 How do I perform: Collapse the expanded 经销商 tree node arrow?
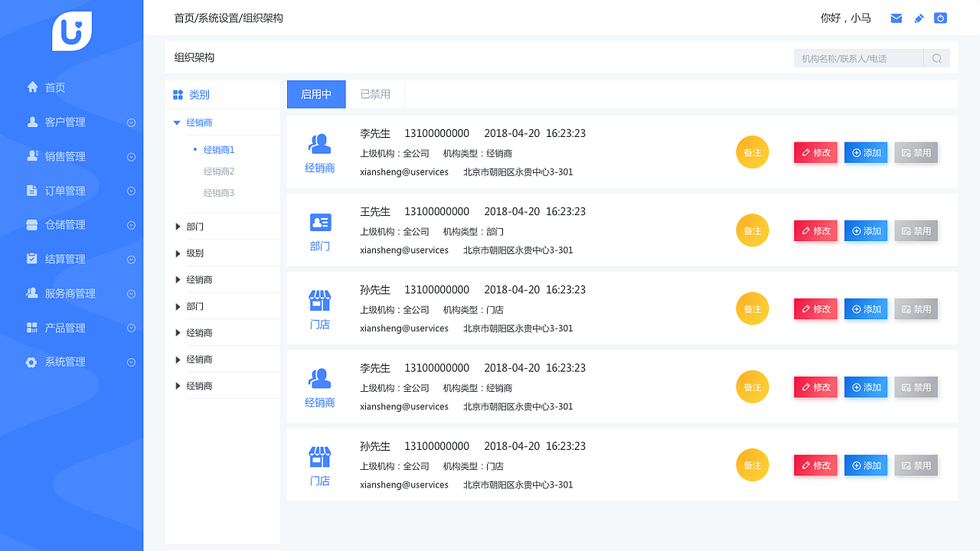(177, 122)
